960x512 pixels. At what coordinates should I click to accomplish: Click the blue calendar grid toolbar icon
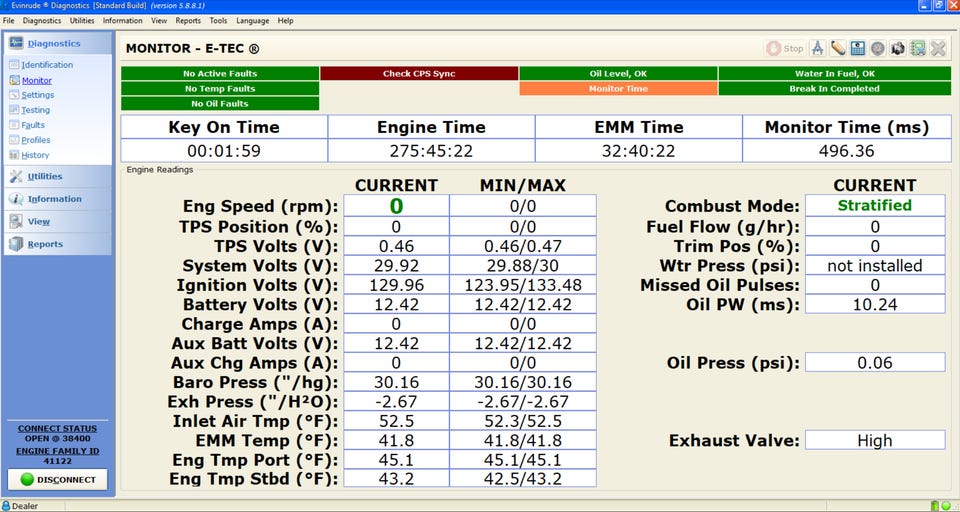[858, 48]
